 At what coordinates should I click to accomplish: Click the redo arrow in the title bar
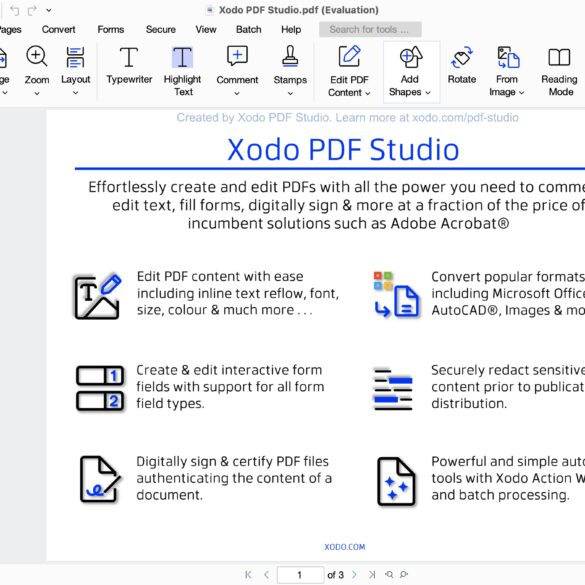32,10
